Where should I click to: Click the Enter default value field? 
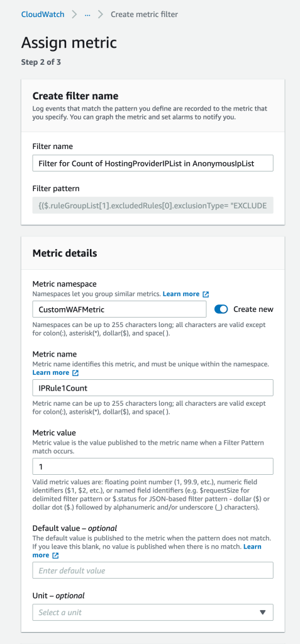click(x=153, y=570)
